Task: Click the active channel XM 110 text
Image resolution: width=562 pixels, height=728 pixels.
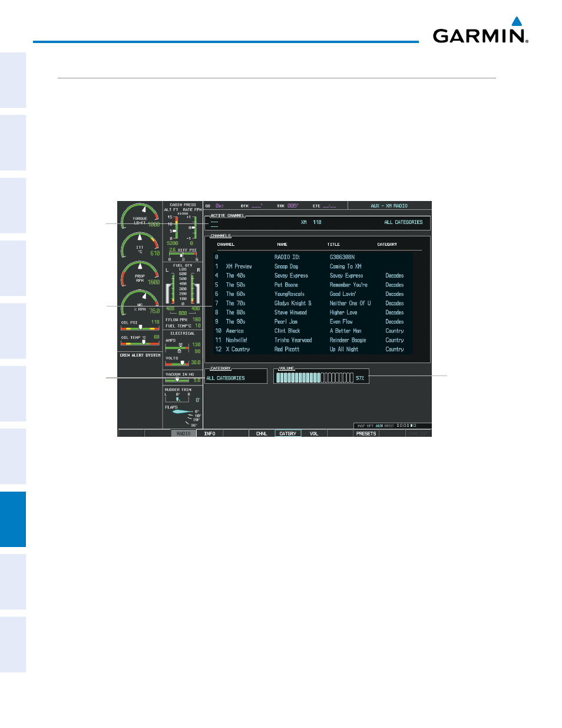Action: coord(311,222)
